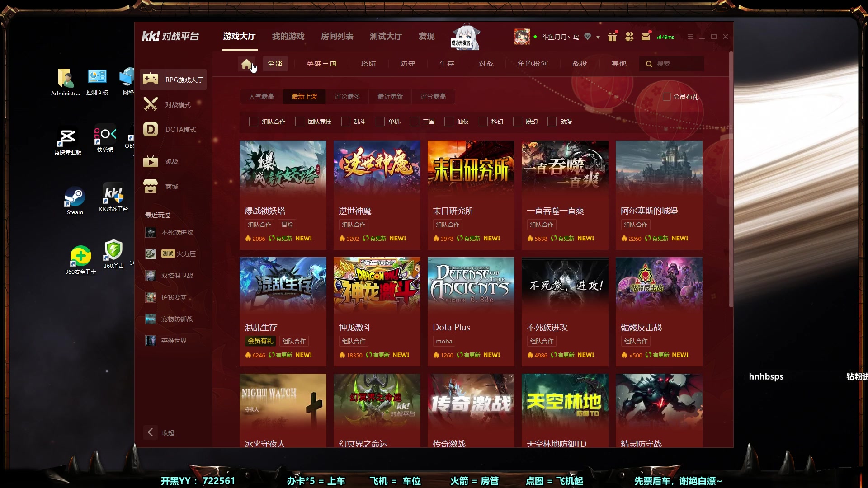Open recent game 火力压 in sidebar
Image resolution: width=868 pixels, height=488 pixels.
coord(173,254)
